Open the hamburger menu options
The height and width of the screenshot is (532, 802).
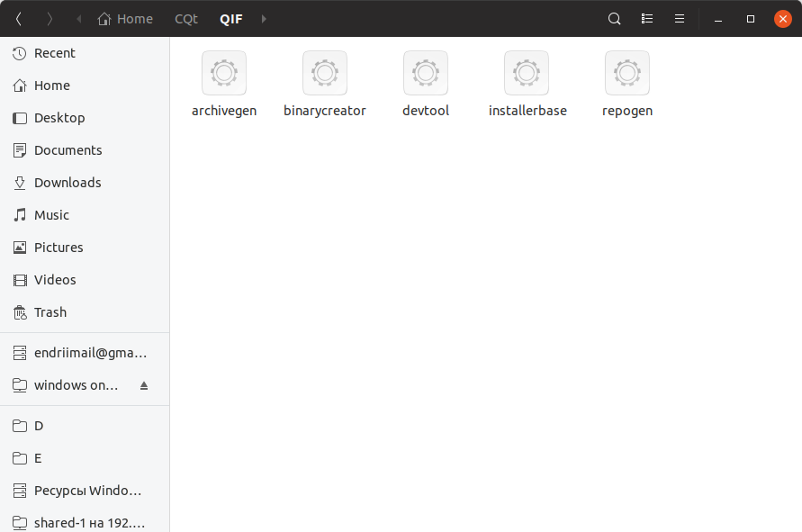click(680, 18)
